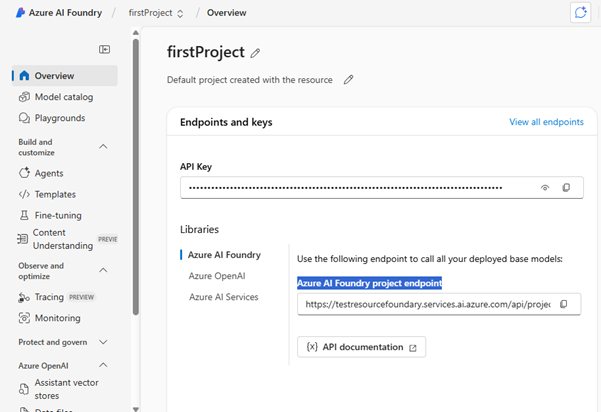Screen dimensions: 601x412
Task: Collapse the Observe and optimize section
Action: coord(103,271)
